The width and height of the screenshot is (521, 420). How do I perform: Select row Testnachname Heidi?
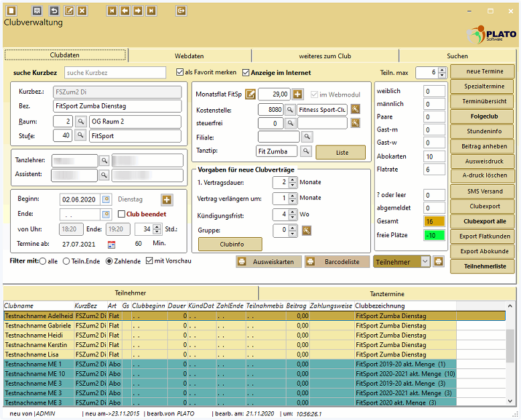[x=254, y=335]
